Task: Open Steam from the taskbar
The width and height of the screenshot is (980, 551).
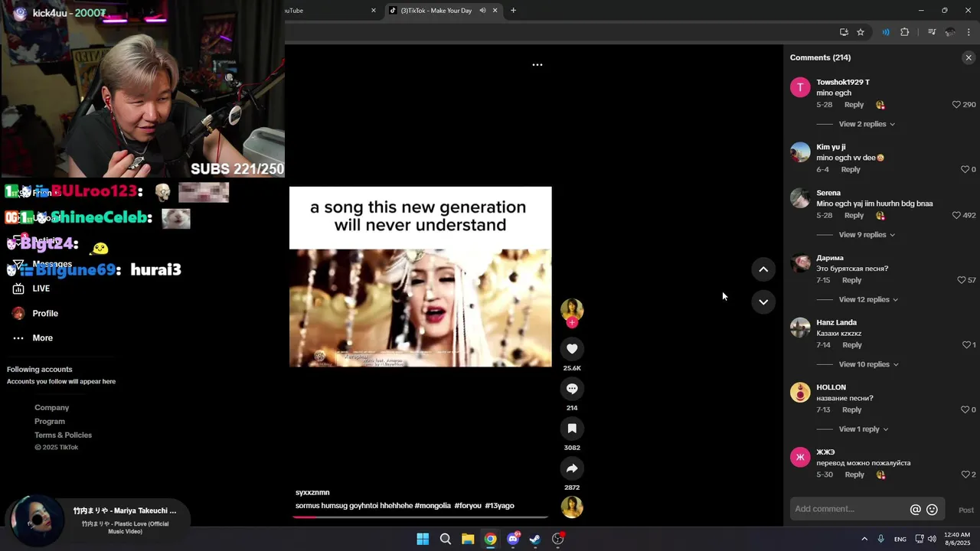Action: tap(535, 540)
